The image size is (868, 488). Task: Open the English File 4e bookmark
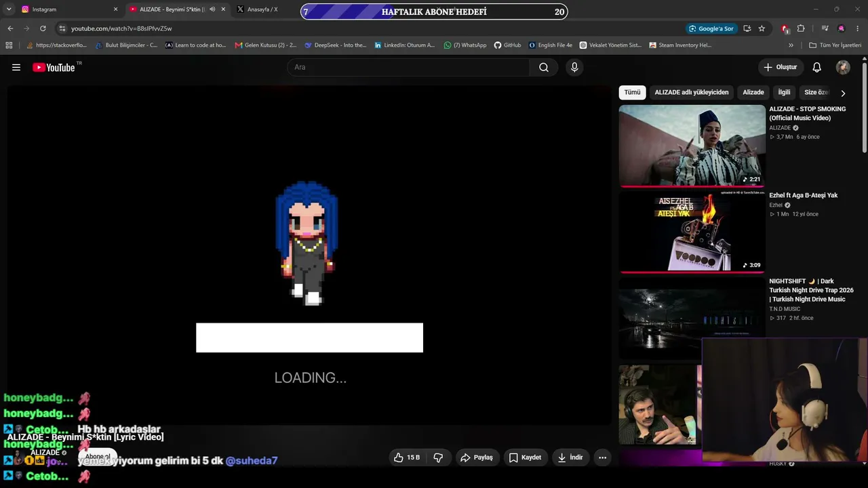(551, 45)
